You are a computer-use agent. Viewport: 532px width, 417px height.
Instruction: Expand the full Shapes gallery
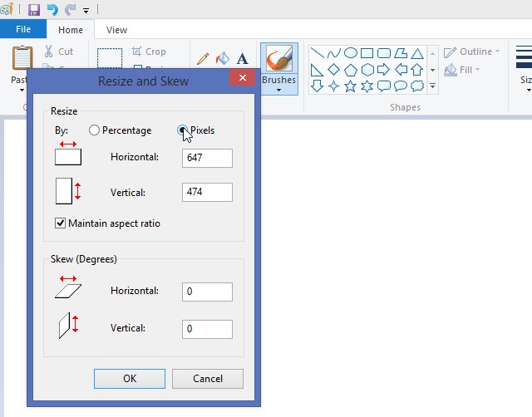[432, 86]
